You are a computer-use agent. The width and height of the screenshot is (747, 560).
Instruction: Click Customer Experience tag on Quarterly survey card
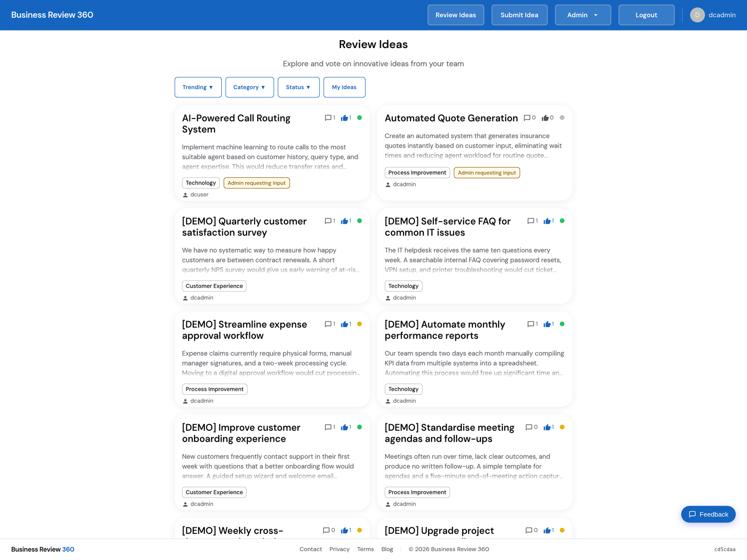click(x=214, y=286)
